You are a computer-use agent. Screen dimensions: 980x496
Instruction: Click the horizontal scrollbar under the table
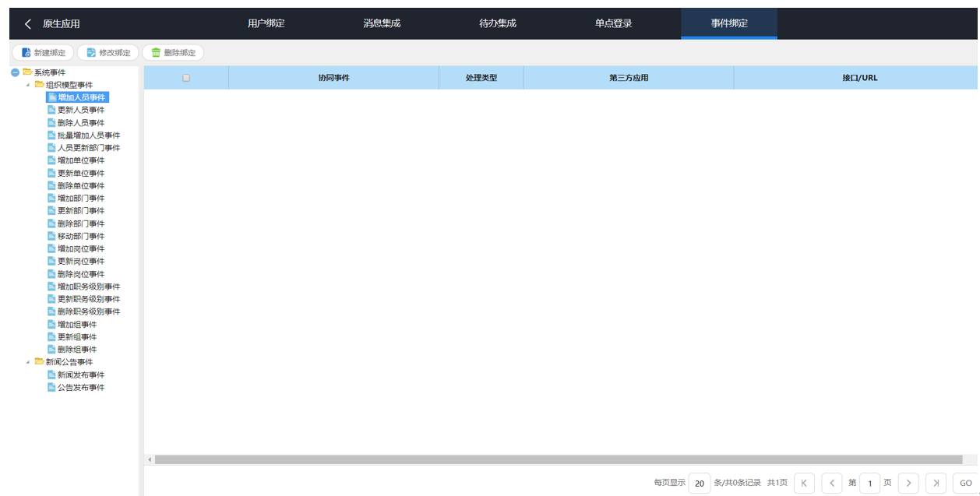click(559, 459)
